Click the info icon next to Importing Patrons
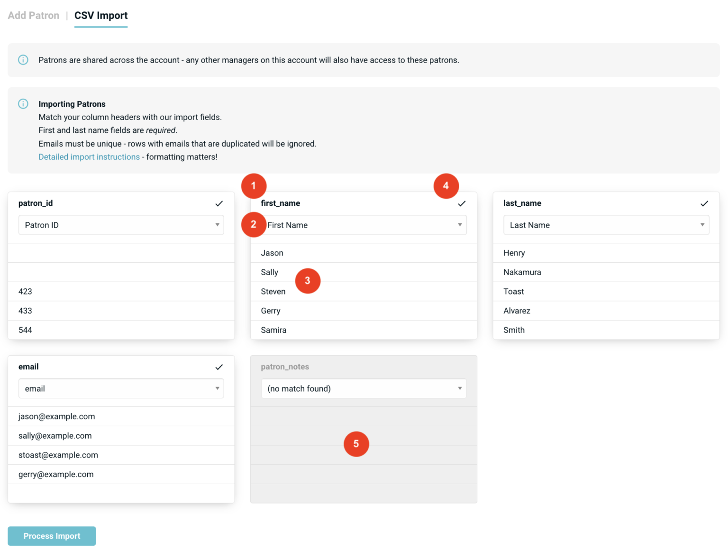Image resolution: width=728 pixels, height=560 pixels. click(x=23, y=103)
